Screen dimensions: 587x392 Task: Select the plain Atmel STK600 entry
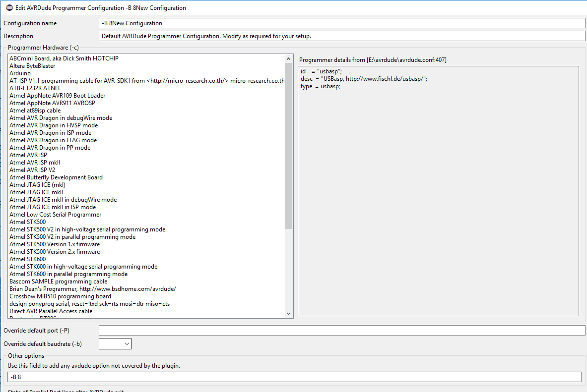pos(27,259)
